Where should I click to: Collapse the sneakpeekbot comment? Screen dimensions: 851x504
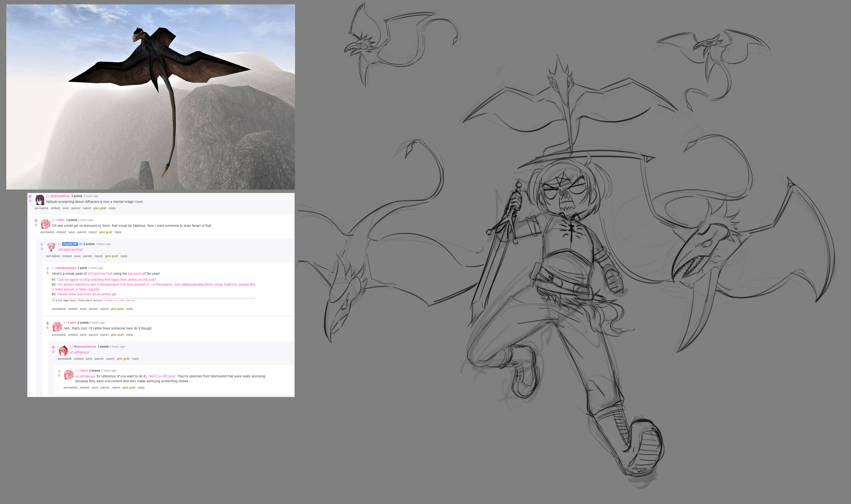54,268
